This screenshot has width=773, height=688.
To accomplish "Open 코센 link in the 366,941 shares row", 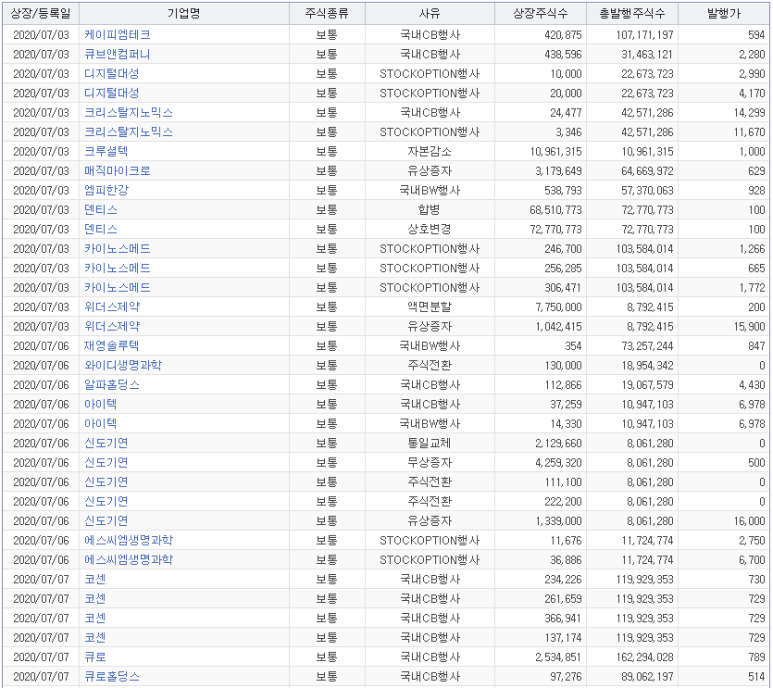I will pyautogui.click(x=95, y=618).
